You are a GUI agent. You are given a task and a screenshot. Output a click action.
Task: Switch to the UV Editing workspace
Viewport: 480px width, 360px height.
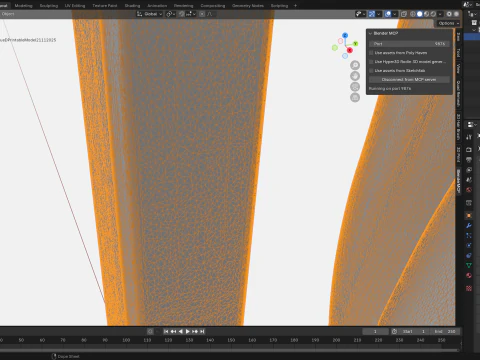[x=75, y=6]
